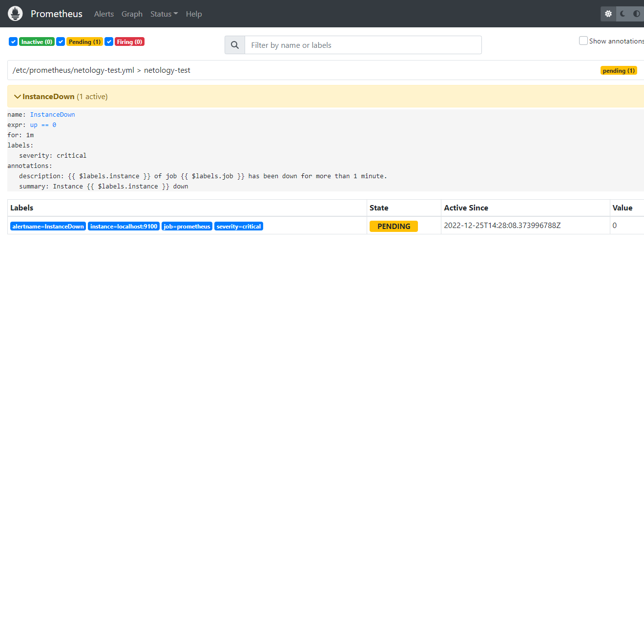Click the search magnifier icon
Image resolution: width=644 pixels, height=644 pixels.
pos(234,44)
